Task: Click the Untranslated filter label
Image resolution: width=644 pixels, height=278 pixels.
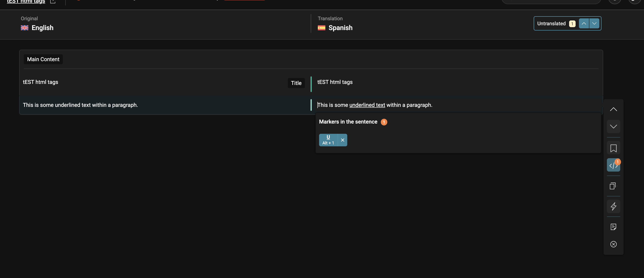Action: pyautogui.click(x=551, y=24)
